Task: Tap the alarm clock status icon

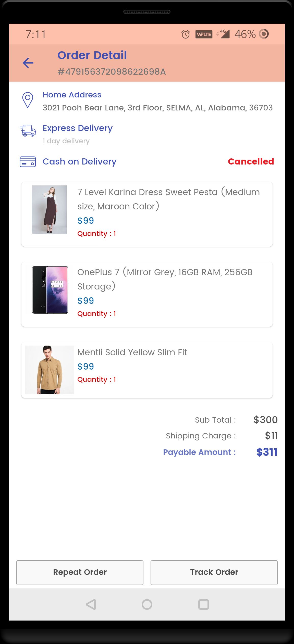Action: coord(186,34)
